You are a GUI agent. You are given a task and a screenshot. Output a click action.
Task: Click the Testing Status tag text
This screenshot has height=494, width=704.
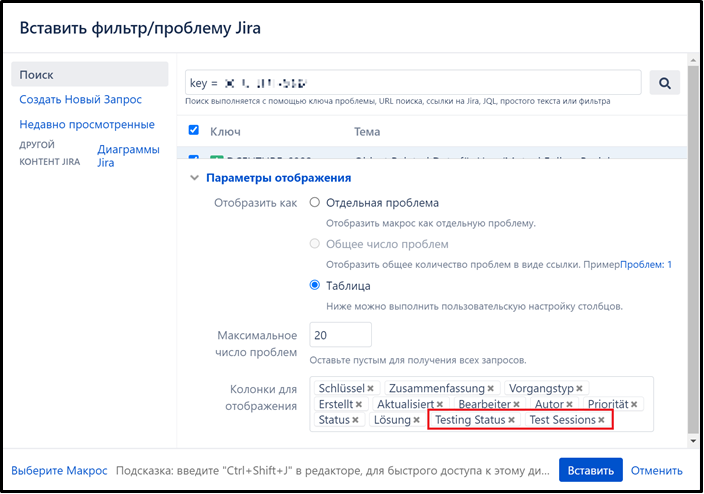(x=470, y=420)
